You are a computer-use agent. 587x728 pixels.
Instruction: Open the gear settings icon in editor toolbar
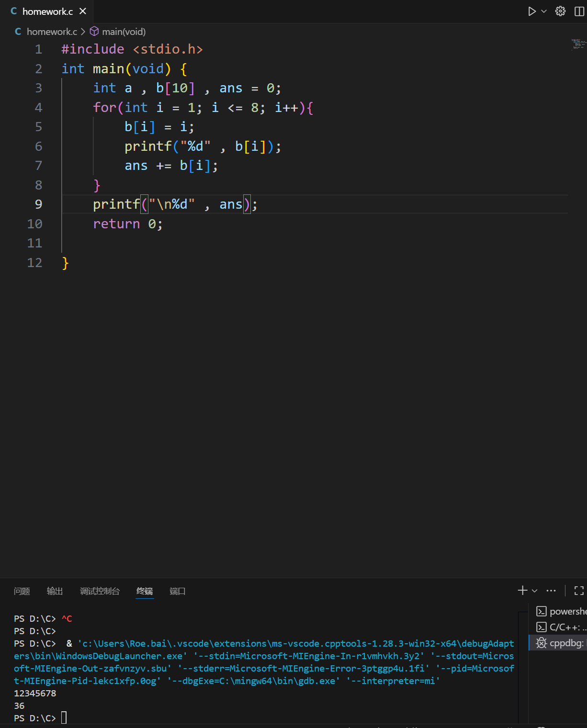pos(560,11)
